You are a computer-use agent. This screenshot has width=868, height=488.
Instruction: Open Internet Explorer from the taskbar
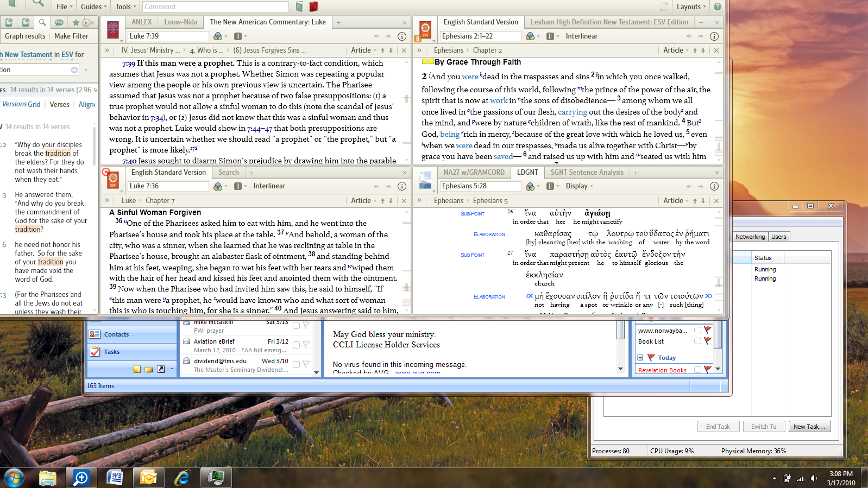click(x=183, y=478)
